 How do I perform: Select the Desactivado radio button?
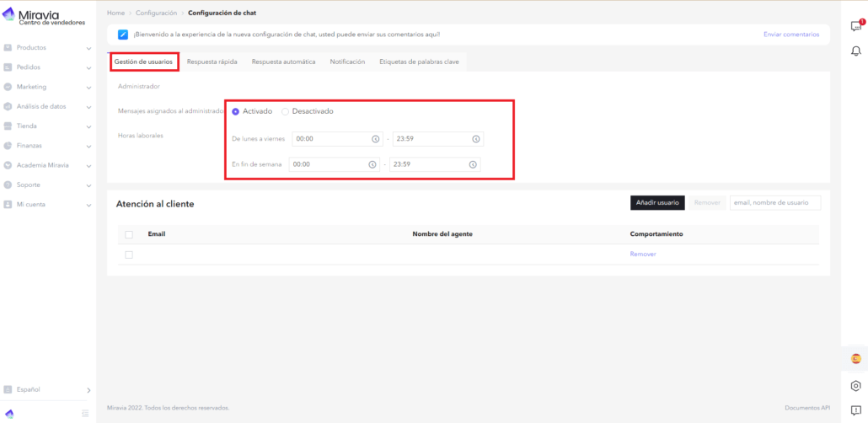[285, 111]
